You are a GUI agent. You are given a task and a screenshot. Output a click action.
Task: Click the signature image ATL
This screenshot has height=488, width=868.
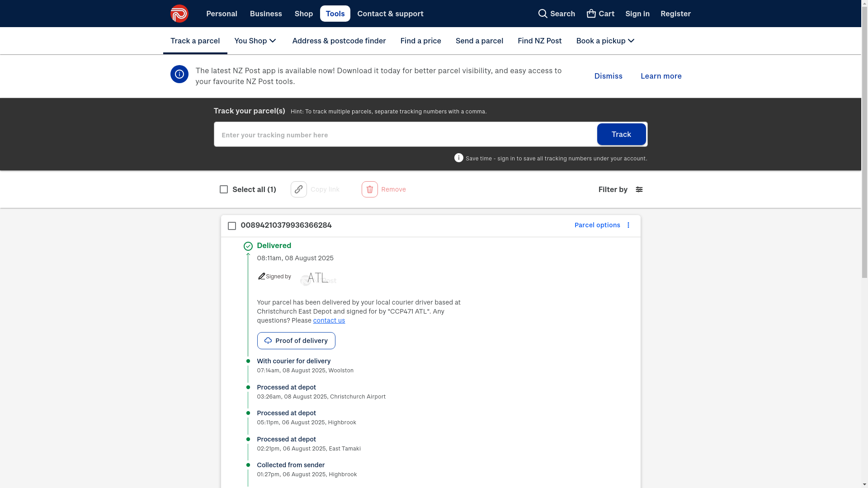(318, 278)
